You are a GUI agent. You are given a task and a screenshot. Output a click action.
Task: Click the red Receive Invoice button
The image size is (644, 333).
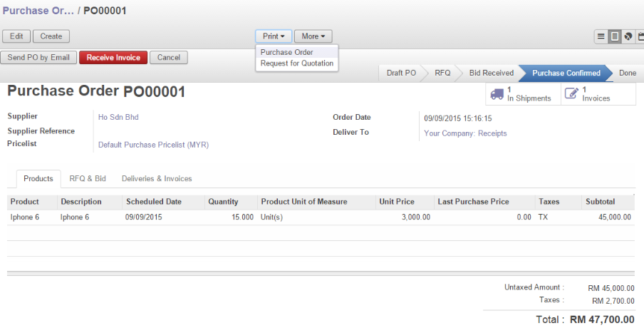pos(113,58)
